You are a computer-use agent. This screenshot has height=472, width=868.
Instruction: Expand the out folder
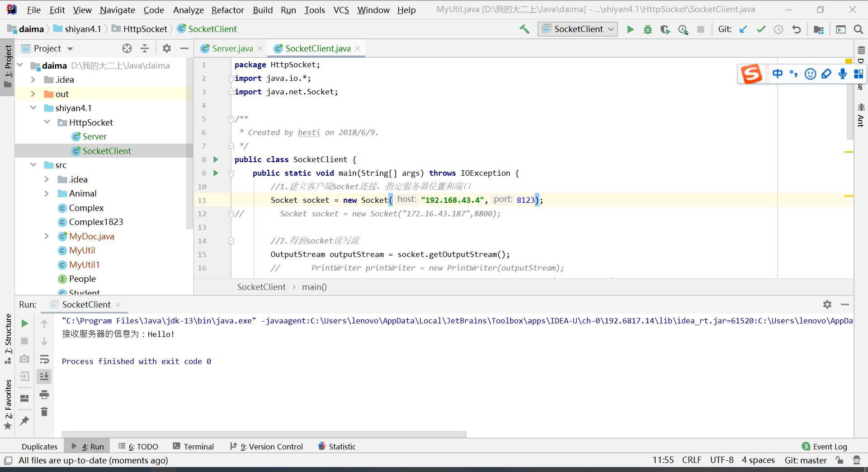pos(33,94)
